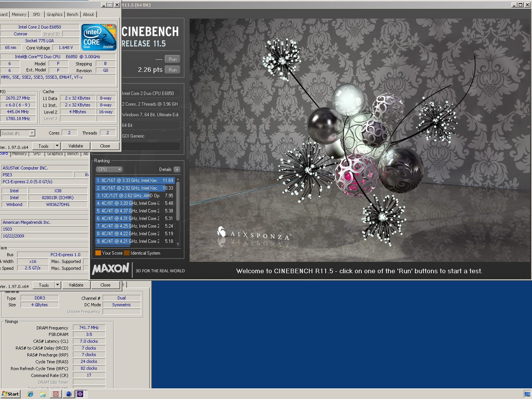The image size is (532, 399).
Task: Activate the purple CPU-Z taskbar button
Action: click(80, 394)
